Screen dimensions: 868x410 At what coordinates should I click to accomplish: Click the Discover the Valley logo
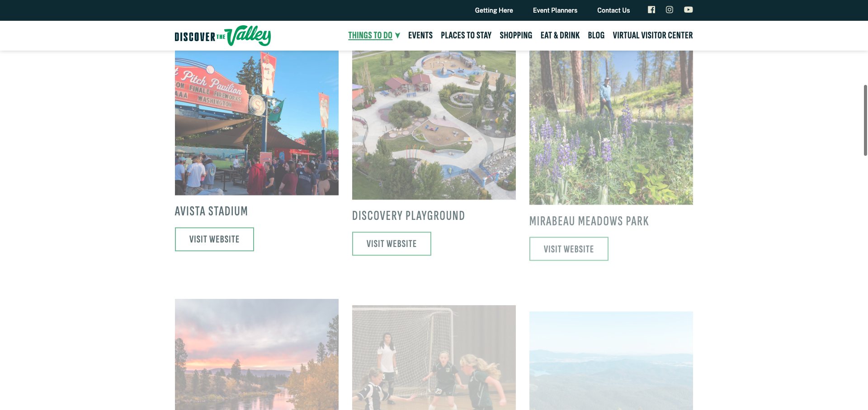[x=223, y=36]
